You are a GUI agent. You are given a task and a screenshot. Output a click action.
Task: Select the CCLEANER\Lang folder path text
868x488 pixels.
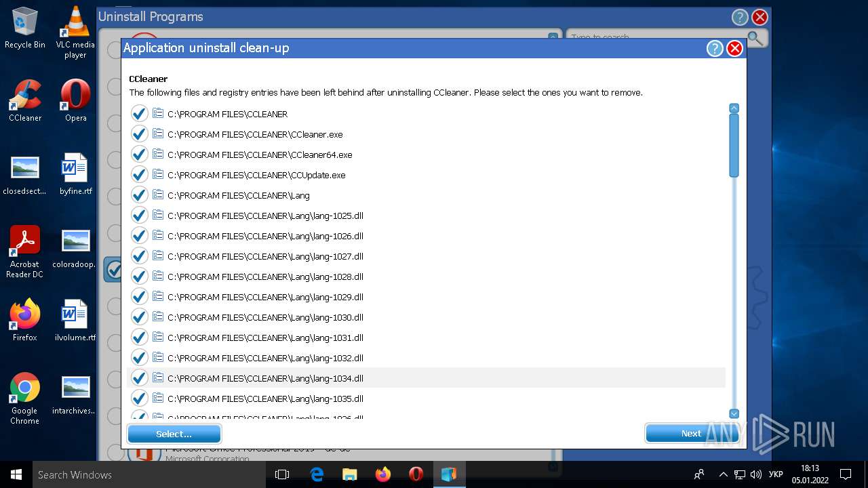tap(239, 195)
